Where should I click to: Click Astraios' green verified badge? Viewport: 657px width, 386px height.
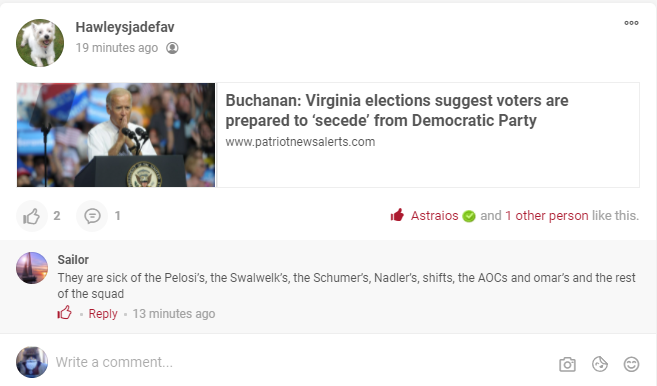point(469,216)
